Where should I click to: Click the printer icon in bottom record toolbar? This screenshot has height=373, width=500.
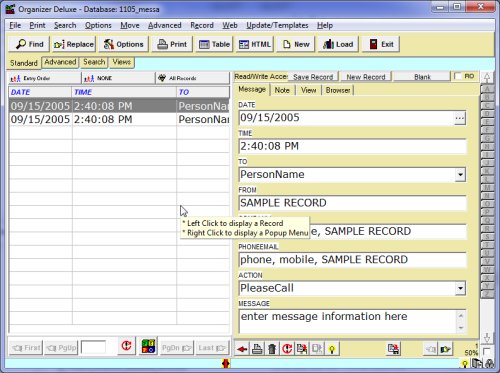tap(257, 349)
